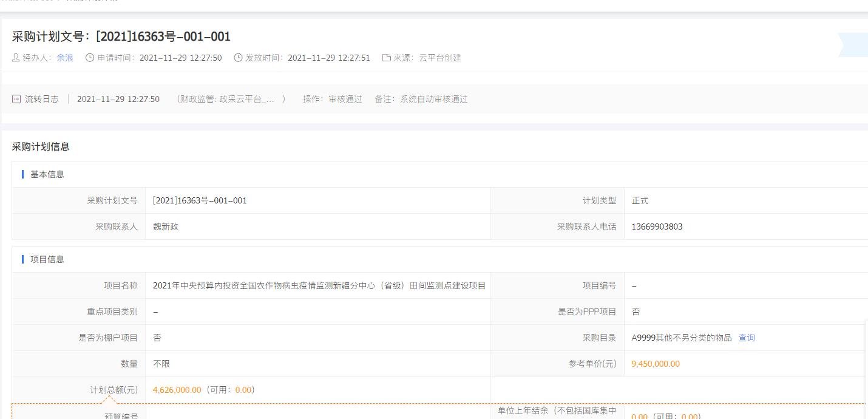
Task: Click the clock icon beside 发放时间
Action: (x=238, y=58)
